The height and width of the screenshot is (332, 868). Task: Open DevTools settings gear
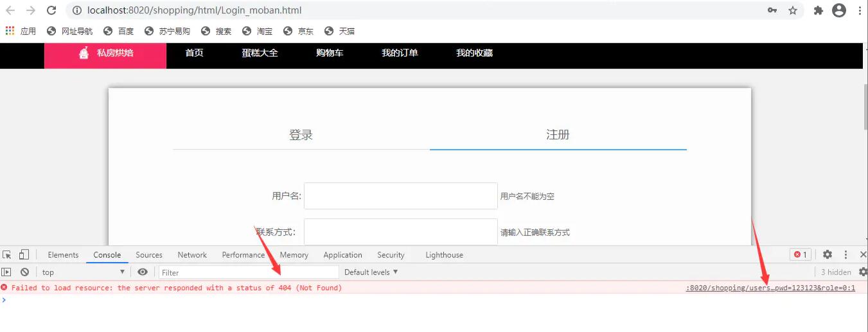tap(828, 254)
